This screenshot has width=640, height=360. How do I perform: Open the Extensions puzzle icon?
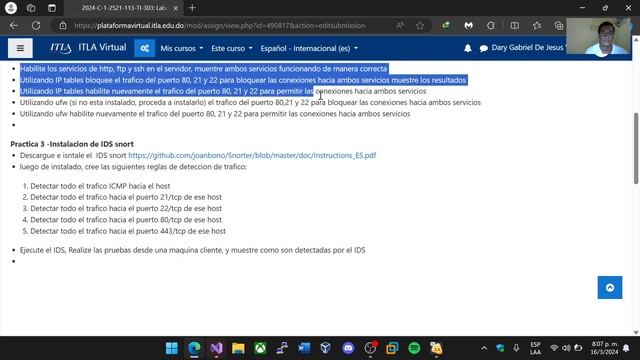pos(491,25)
